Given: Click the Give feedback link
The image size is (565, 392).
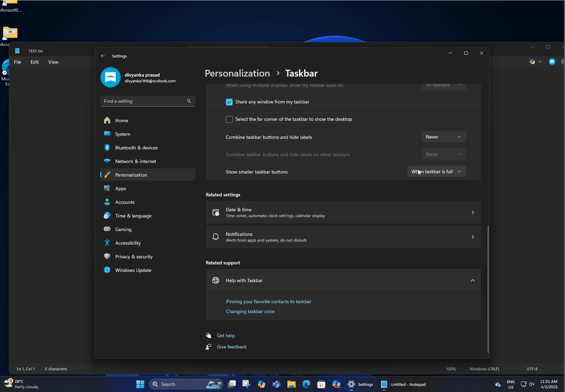Looking at the screenshot, I should pos(231,346).
